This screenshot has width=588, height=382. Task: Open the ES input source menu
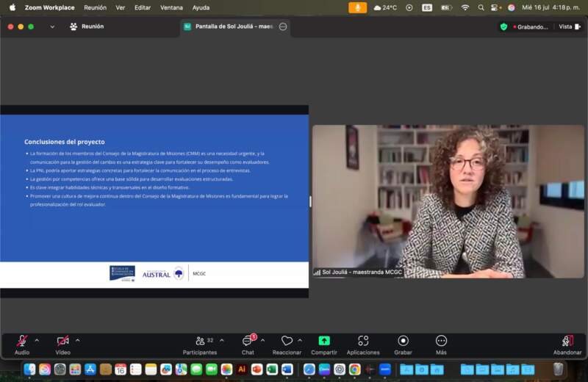427,7
